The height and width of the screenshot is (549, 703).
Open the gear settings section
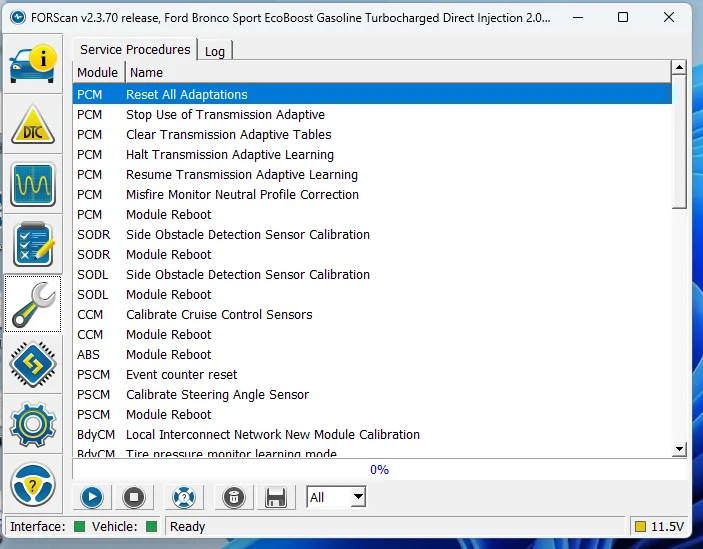coord(33,425)
